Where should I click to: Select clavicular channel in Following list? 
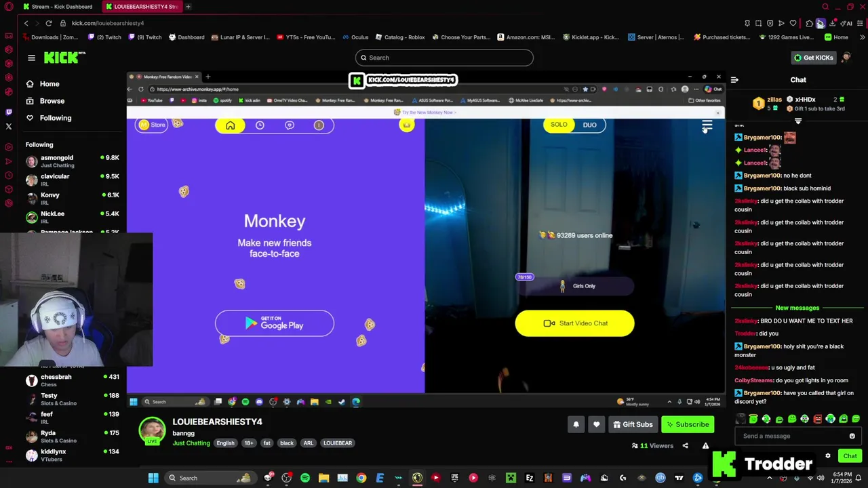pos(72,180)
